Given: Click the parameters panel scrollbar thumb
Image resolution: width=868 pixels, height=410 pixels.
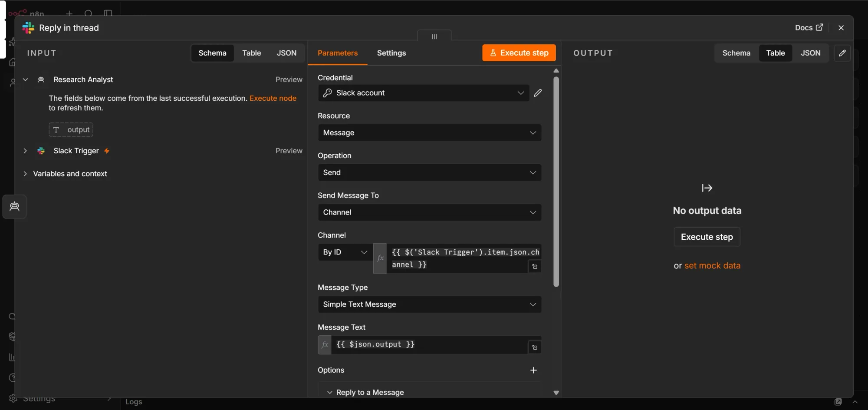Looking at the screenshot, I should point(556,182).
